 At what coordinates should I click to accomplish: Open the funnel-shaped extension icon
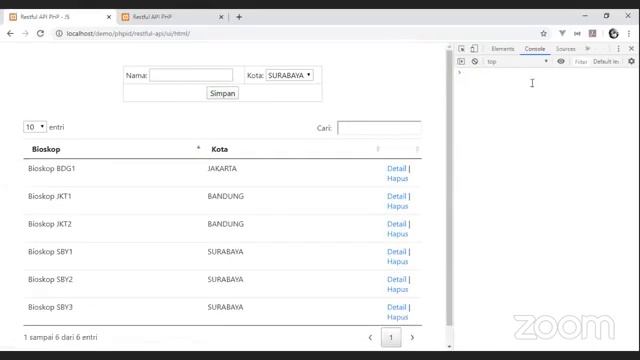562,33
